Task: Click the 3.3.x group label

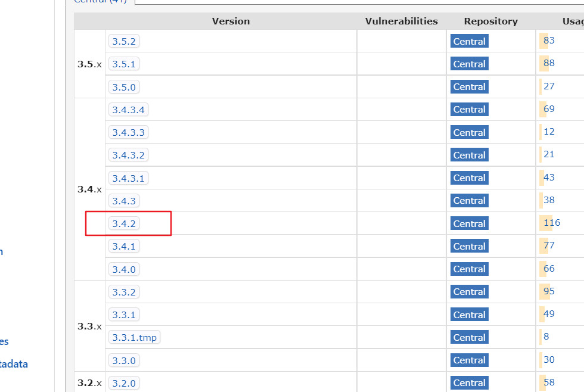Action: click(89, 326)
